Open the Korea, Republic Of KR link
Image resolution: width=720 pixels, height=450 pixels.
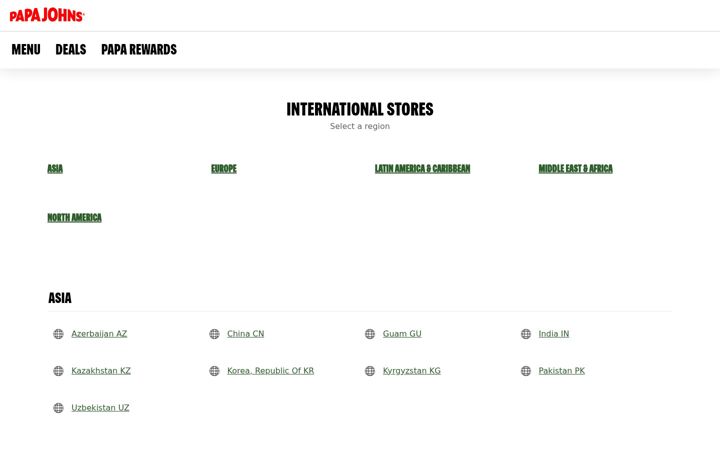coord(270,371)
